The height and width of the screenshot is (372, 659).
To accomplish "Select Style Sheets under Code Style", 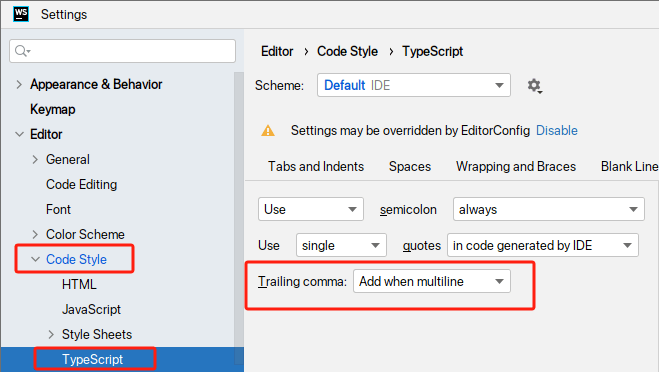I will (x=97, y=335).
